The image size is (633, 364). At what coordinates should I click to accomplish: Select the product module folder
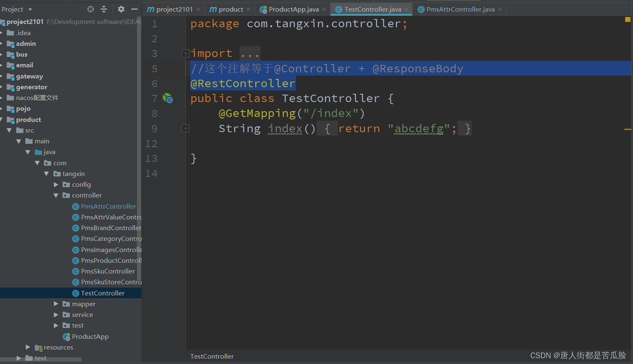[29, 119]
